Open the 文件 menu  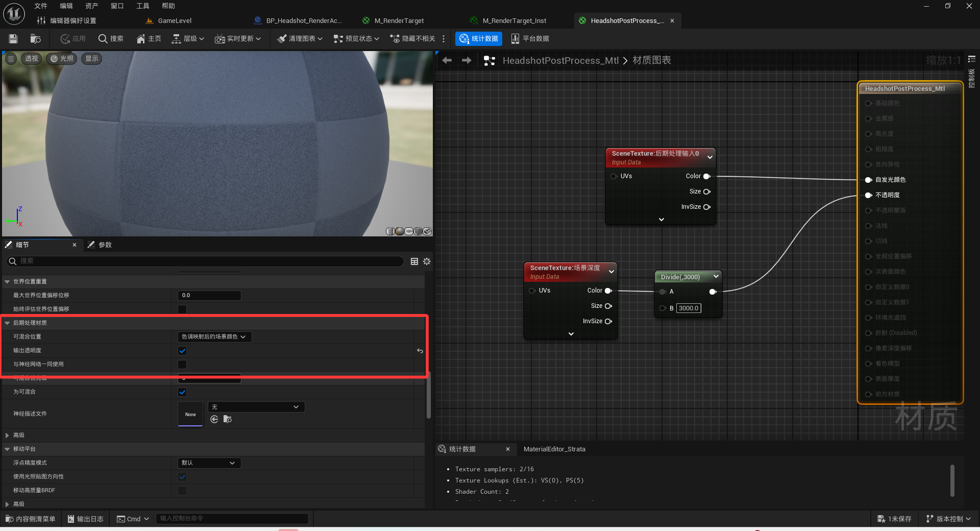coord(41,6)
